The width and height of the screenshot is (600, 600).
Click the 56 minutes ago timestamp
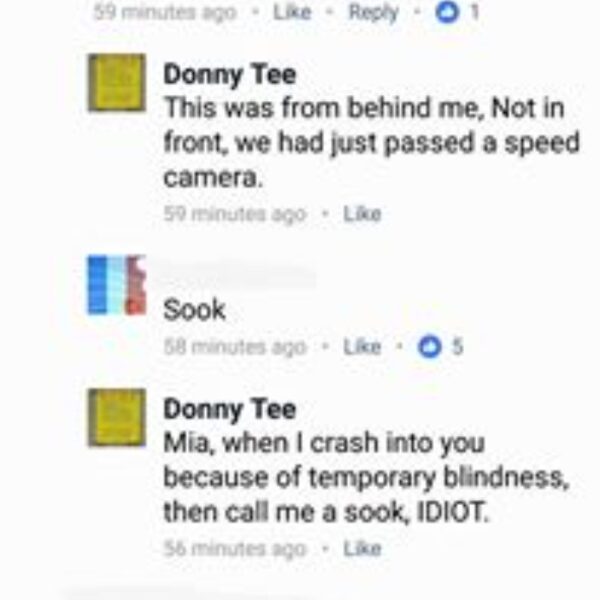(235, 548)
